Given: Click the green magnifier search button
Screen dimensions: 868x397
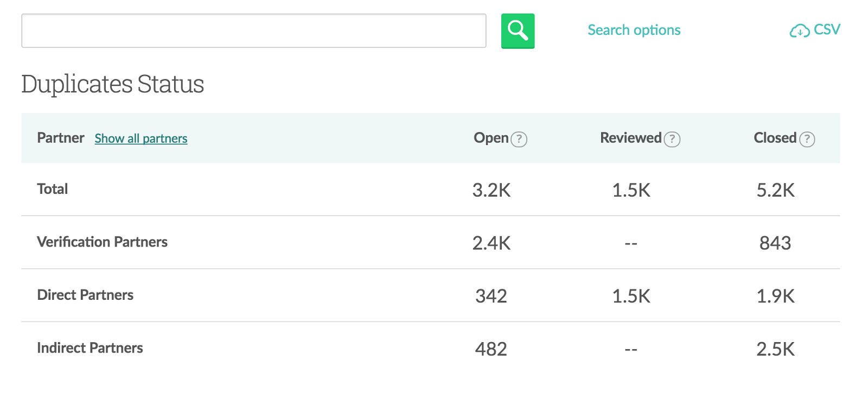Looking at the screenshot, I should [518, 31].
